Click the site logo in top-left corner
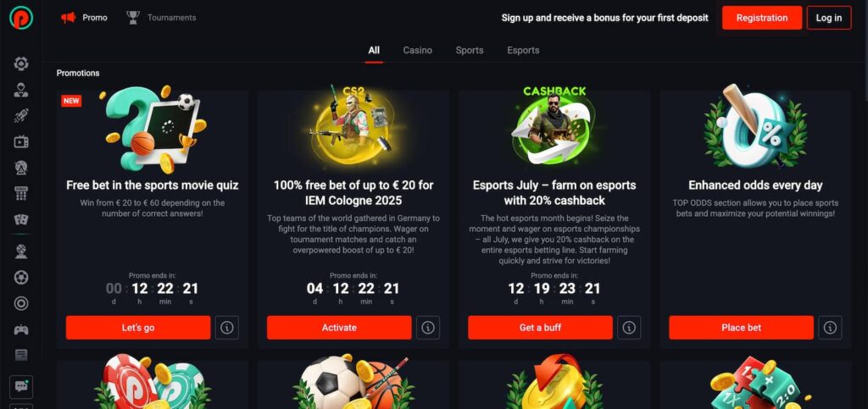This screenshot has height=409, width=868. pyautogui.click(x=21, y=18)
